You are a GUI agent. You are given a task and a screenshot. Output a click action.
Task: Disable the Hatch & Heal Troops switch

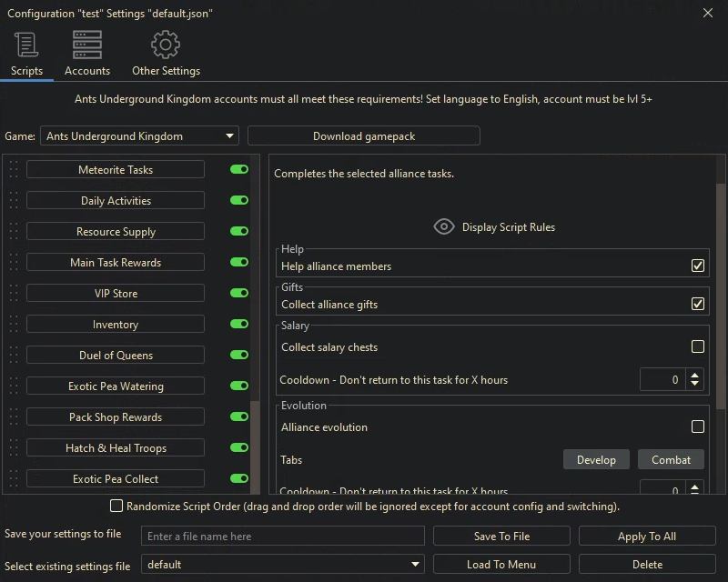pyautogui.click(x=239, y=447)
